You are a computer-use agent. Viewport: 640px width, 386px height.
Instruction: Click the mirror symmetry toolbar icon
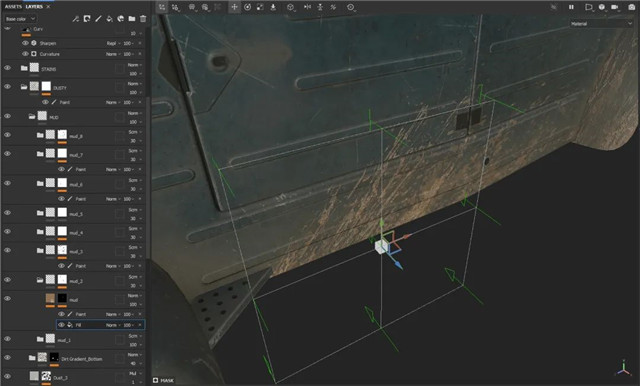click(x=307, y=7)
